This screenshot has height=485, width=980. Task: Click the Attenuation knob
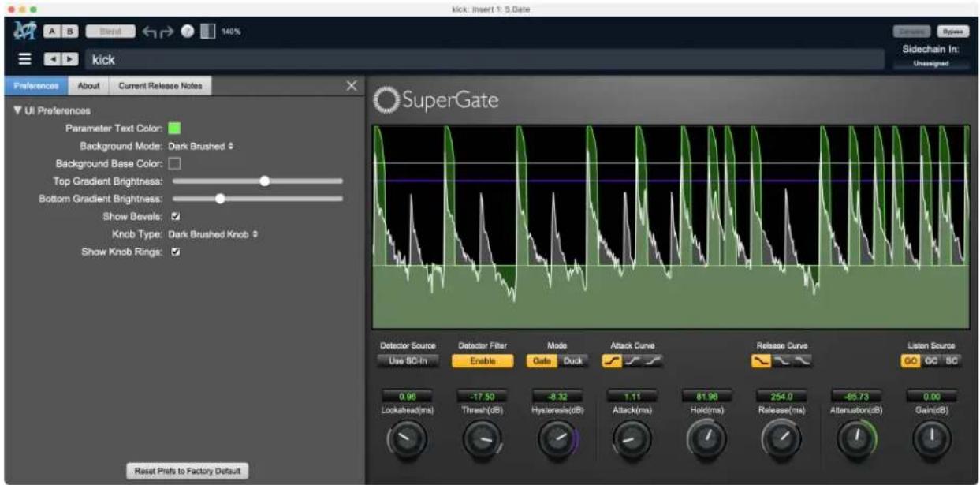(857, 439)
